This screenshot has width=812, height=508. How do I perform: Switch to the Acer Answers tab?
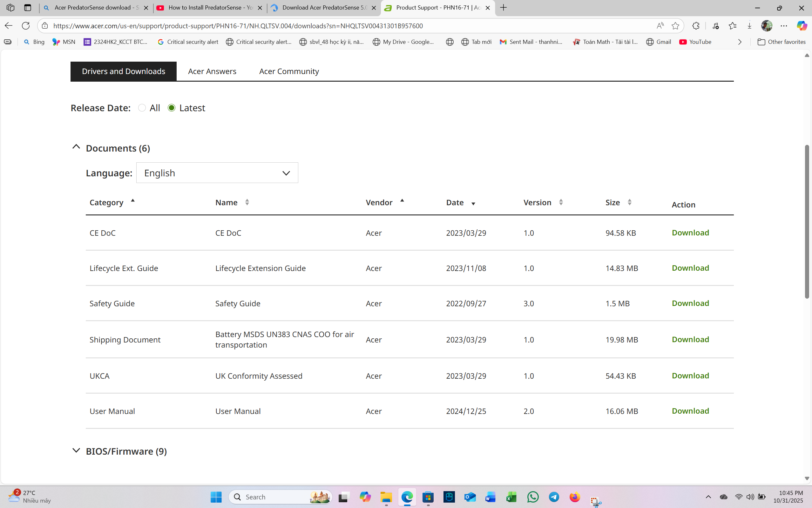pyautogui.click(x=212, y=71)
